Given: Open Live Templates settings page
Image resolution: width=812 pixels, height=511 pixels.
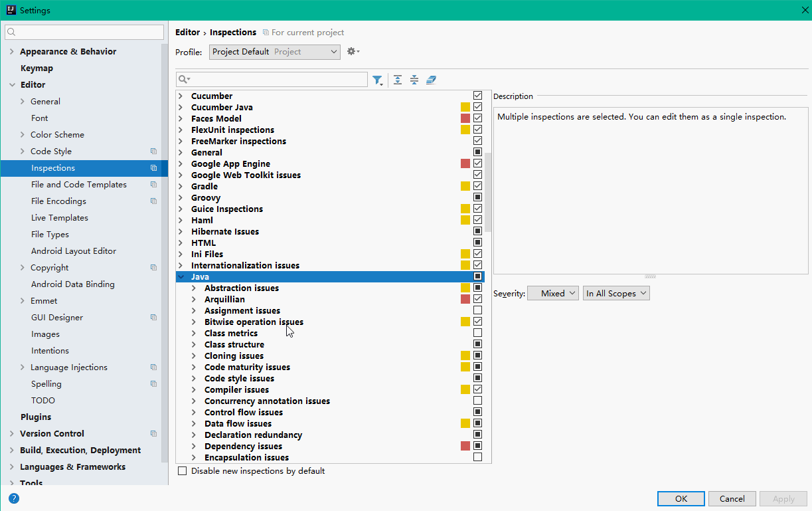Looking at the screenshot, I should (x=60, y=218).
